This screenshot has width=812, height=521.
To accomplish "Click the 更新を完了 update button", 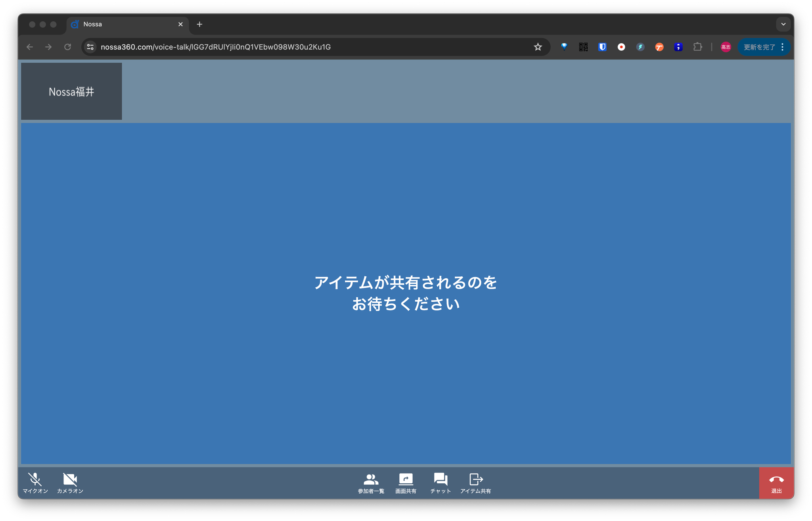I will coord(759,47).
